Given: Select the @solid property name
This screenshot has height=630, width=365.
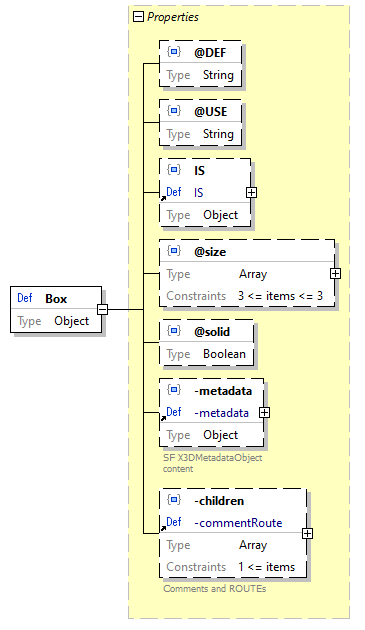Looking at the screenshot, I should click(x=212, y=332).
